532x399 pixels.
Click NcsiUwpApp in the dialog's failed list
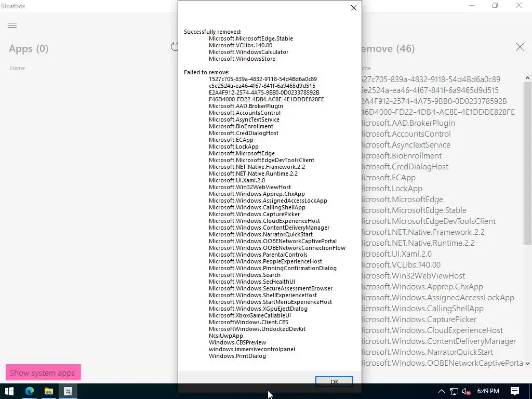[225, 336]
